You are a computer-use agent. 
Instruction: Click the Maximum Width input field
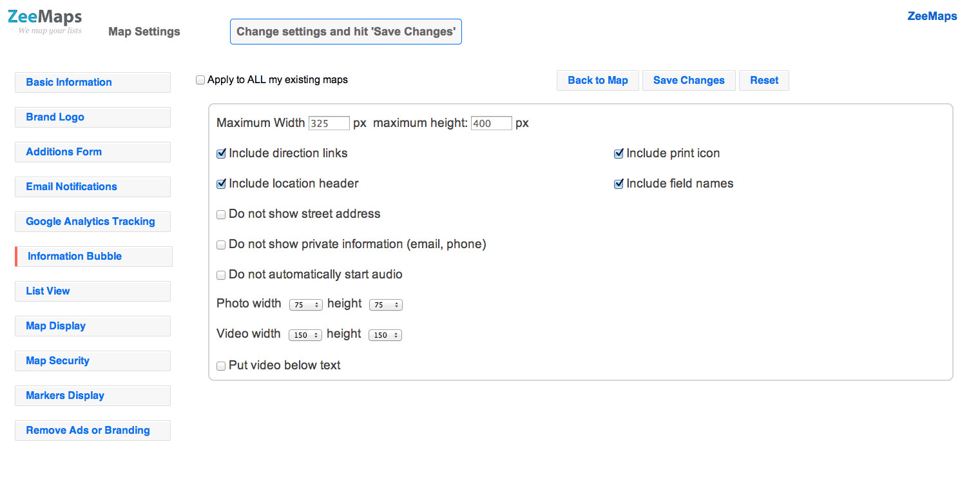(329, 124)
